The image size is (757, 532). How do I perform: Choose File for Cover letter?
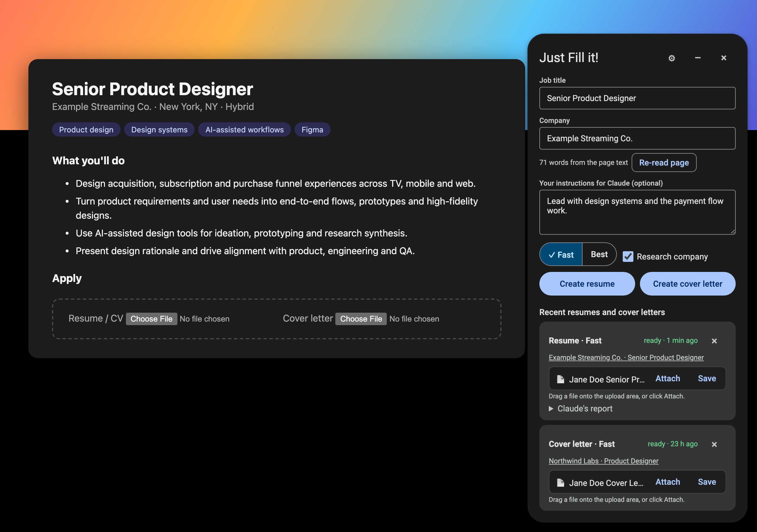pos(361,319)
